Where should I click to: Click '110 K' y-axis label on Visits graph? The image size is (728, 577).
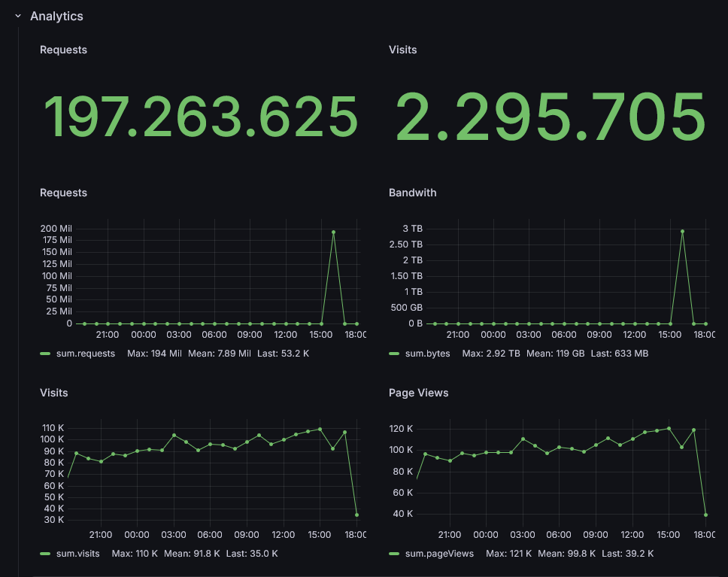point(53,428)
